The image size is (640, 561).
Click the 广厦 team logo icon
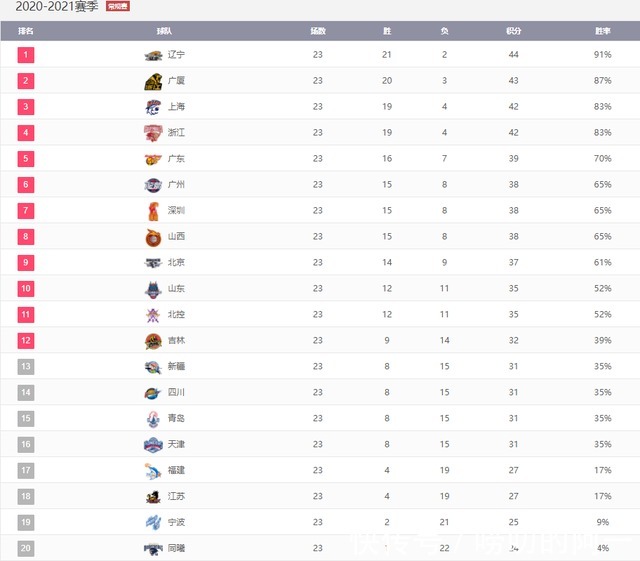coord(153,81)
